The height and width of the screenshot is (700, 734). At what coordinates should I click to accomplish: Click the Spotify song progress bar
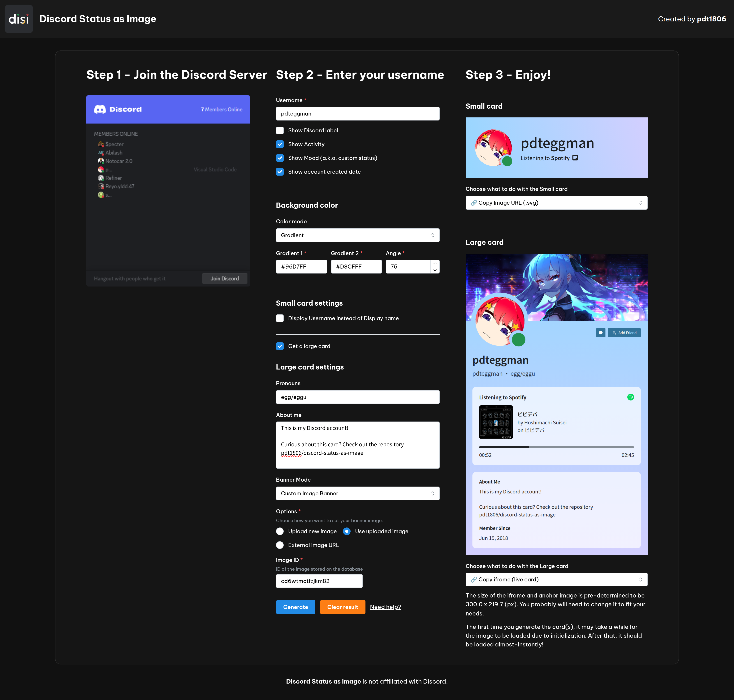[x=556, y=447]
